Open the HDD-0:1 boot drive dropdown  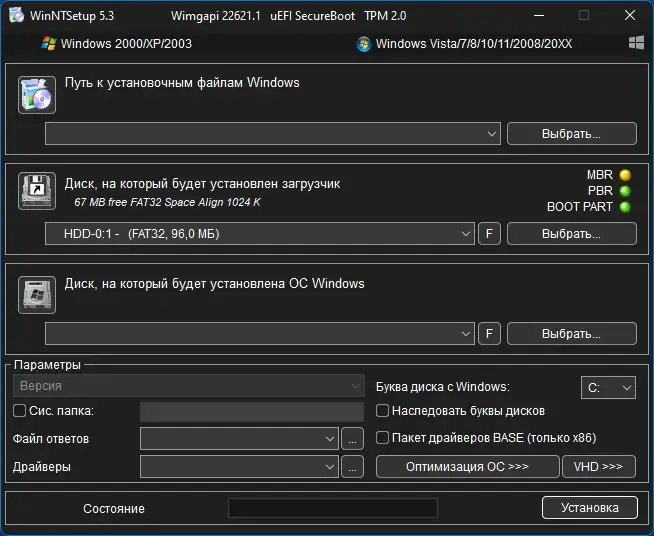[x=259, y=234]
